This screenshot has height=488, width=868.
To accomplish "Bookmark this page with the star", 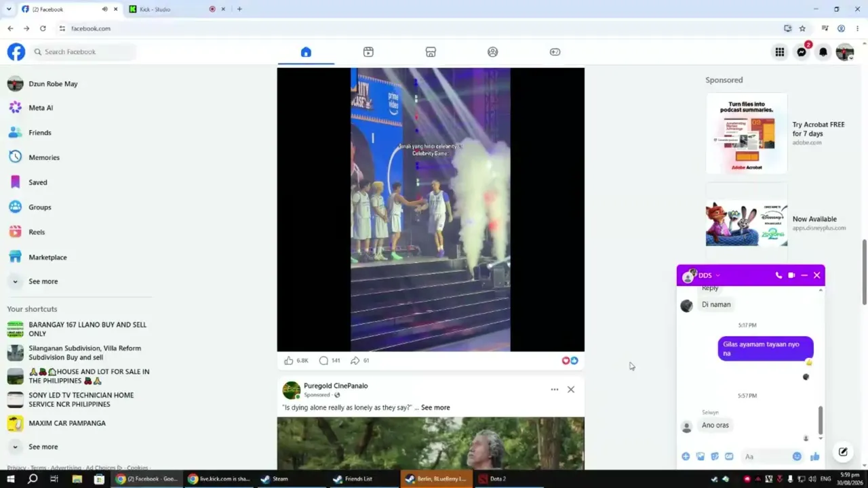I will click(x=802, y=28).
